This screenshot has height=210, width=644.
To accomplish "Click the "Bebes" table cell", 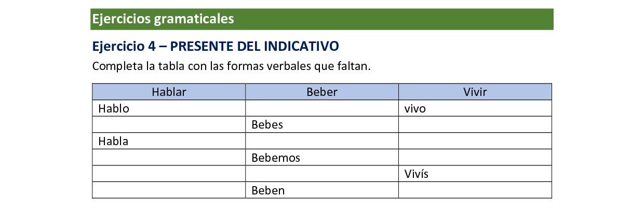I will [321, 125].
